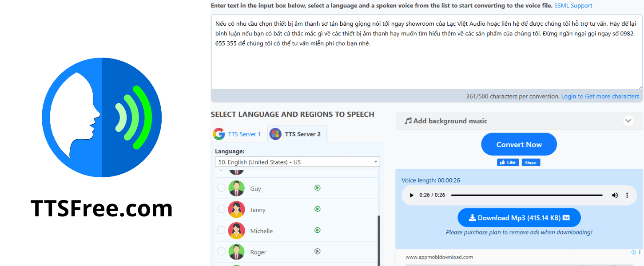
Task: Click Guy's avatar picture
Action: pyautogui.click(x=236, y=188)
